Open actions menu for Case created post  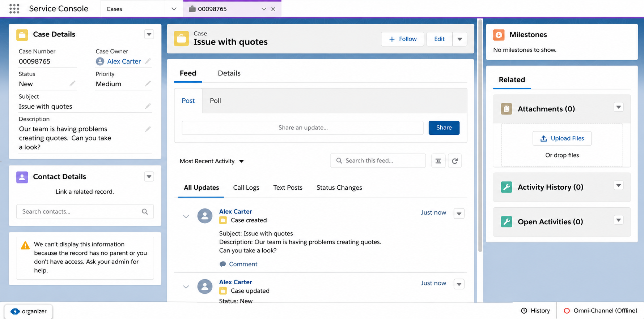coord(459,214)
